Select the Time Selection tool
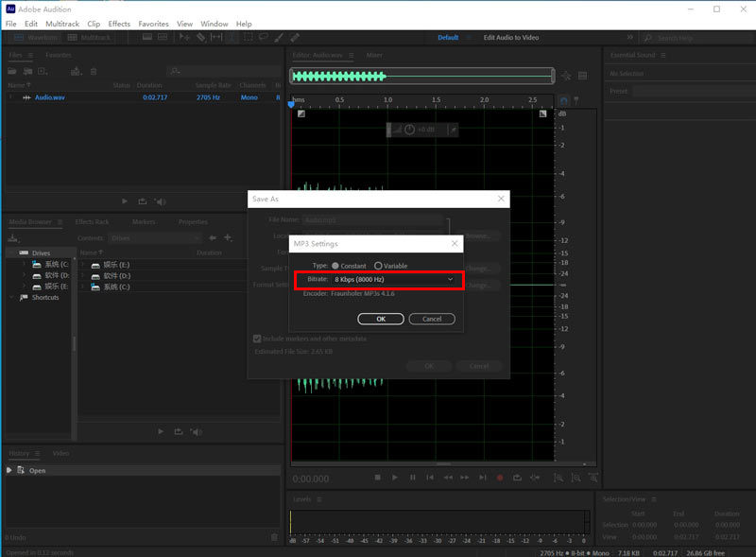Viewport: 756px width, 557px height. click(232, 37)
